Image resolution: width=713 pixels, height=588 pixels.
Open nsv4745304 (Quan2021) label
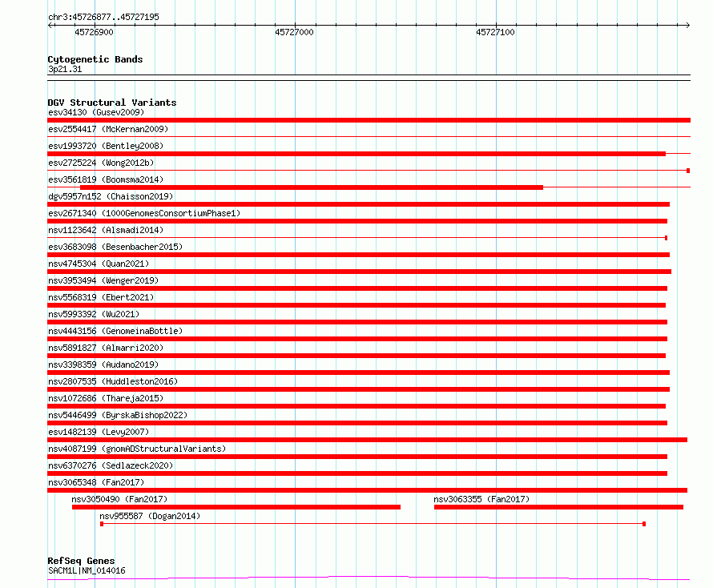(x=99, y=264)
